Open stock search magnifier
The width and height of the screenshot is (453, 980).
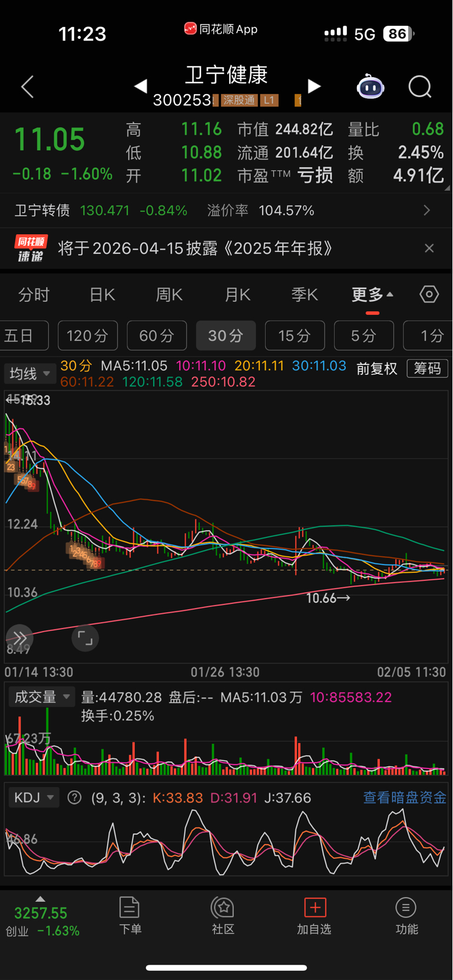420,87
